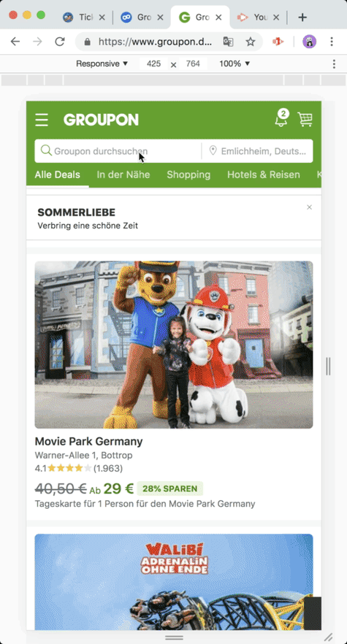347x644 pixels.
Task: Open the notifications bell icon
Action: [x=282, y=118]
